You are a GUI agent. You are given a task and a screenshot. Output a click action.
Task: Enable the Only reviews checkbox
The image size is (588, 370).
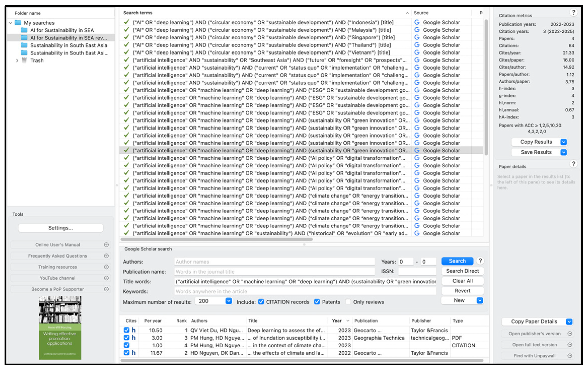[x=348, y=302]
